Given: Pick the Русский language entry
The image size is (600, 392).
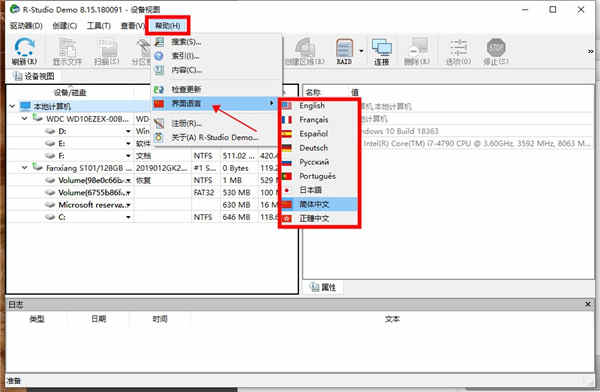Looking at the screenshot, I should coord(314,162).
